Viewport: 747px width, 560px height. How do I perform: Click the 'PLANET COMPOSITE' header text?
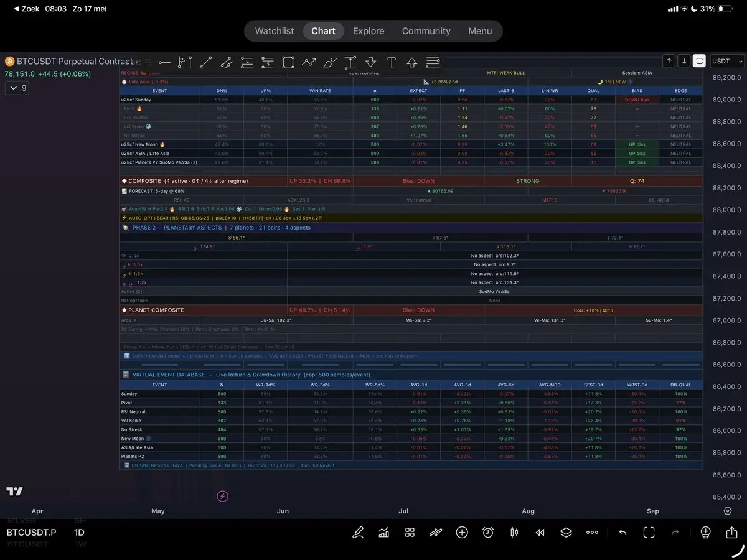click(x=156, y=310)
